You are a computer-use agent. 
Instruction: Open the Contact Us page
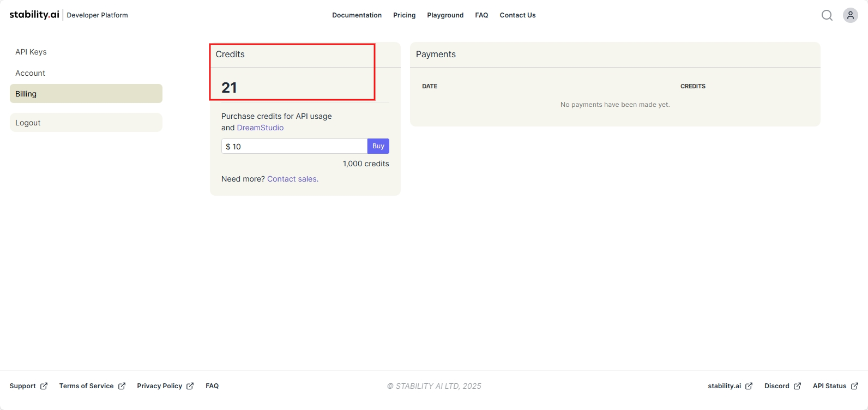[x=517, y=15]
